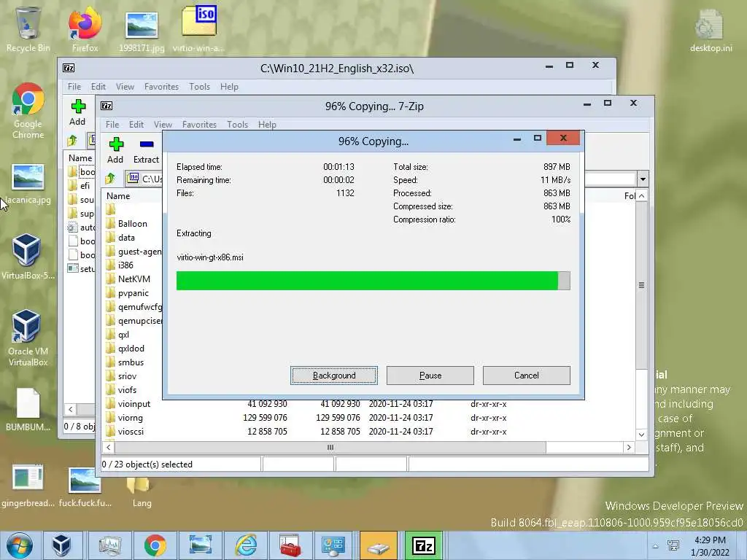
Task: Click Extract icon in front 7-Zip window
Action: tap(146, 151)
